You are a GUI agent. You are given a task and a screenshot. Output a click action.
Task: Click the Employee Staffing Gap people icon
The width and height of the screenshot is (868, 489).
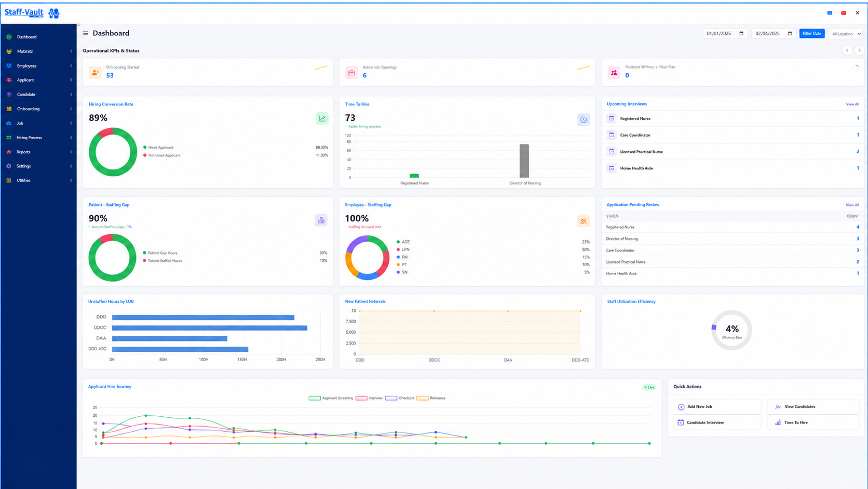584,221
